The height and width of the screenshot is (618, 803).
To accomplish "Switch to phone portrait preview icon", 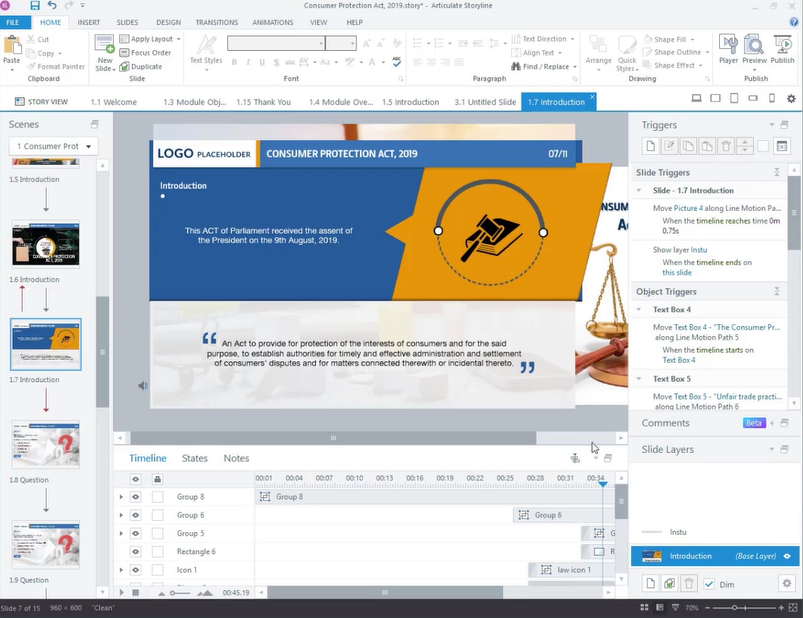I will tap(772, 98).
